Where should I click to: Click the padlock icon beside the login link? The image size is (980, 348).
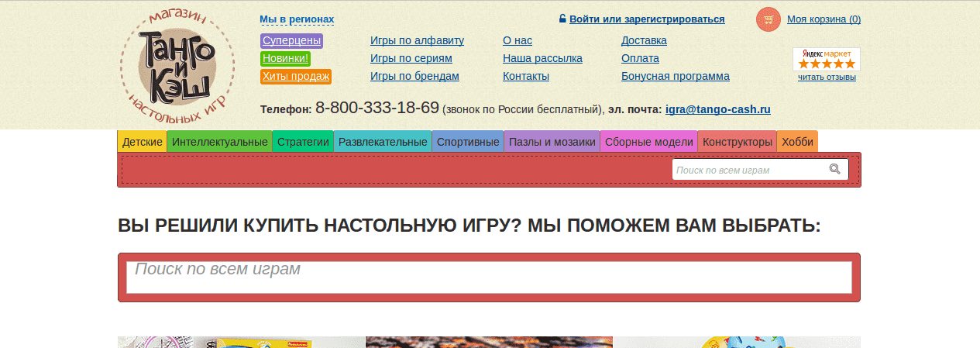pos(562,19)
